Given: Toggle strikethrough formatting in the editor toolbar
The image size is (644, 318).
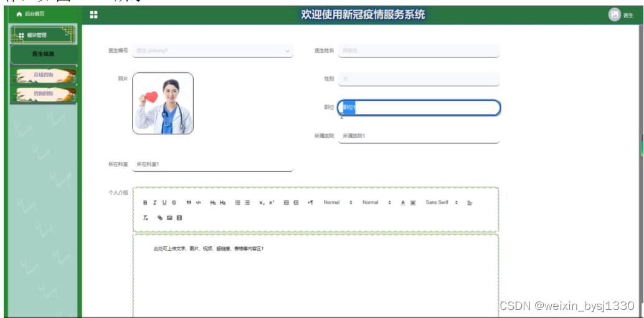Looking at the screenshot, I should pyautogui.click(x=174, y=203).
